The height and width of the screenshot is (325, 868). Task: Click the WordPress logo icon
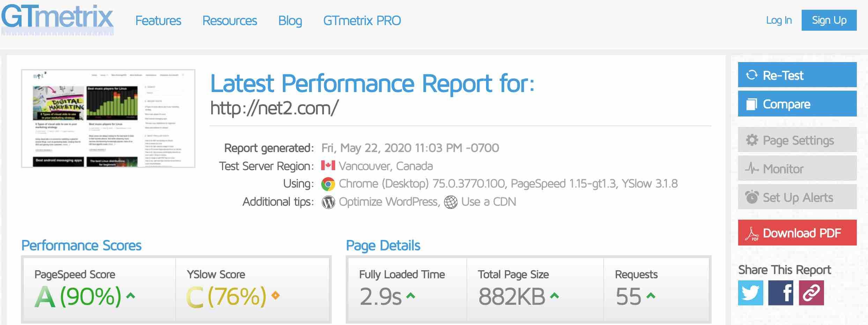[x=328, y=202]
